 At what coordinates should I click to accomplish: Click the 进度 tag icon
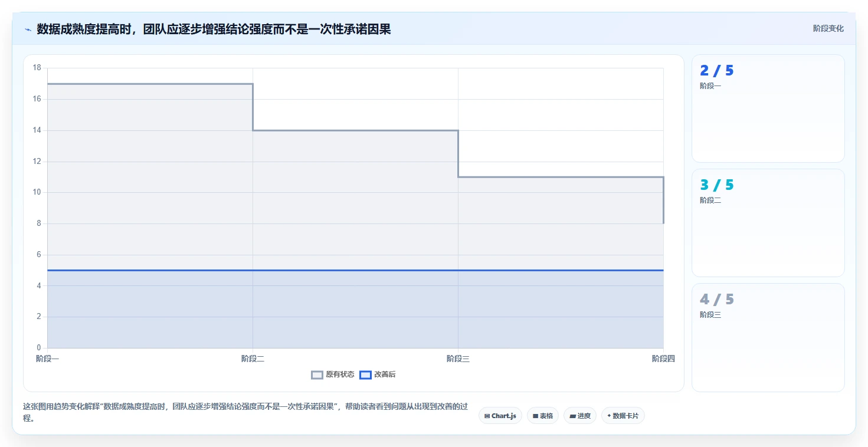(x=572, y=416)
